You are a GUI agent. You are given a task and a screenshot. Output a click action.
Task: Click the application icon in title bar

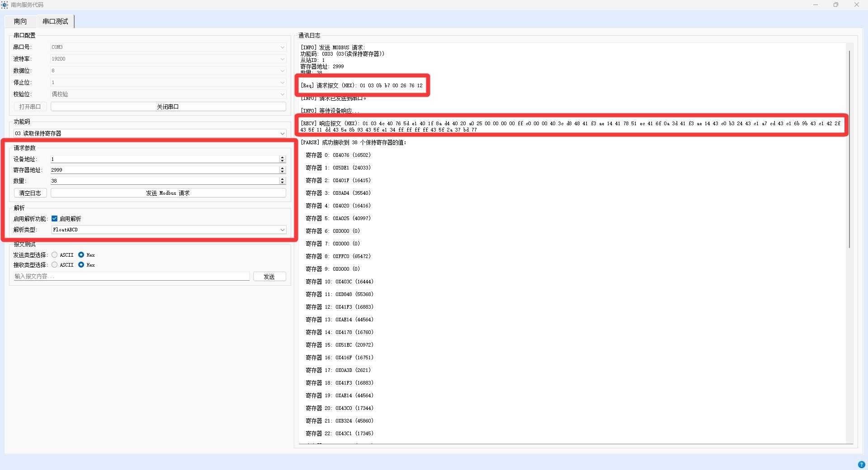coord(5,5)
